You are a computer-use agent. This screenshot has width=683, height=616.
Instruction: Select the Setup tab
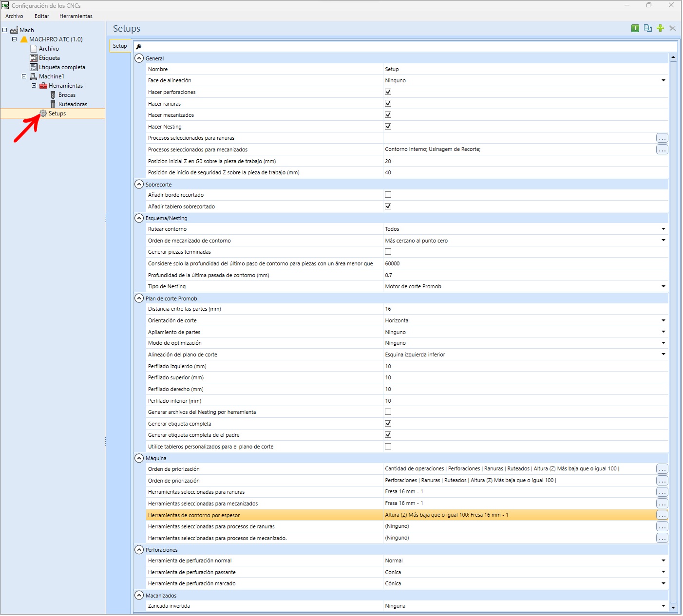click(x=120, y=46)
